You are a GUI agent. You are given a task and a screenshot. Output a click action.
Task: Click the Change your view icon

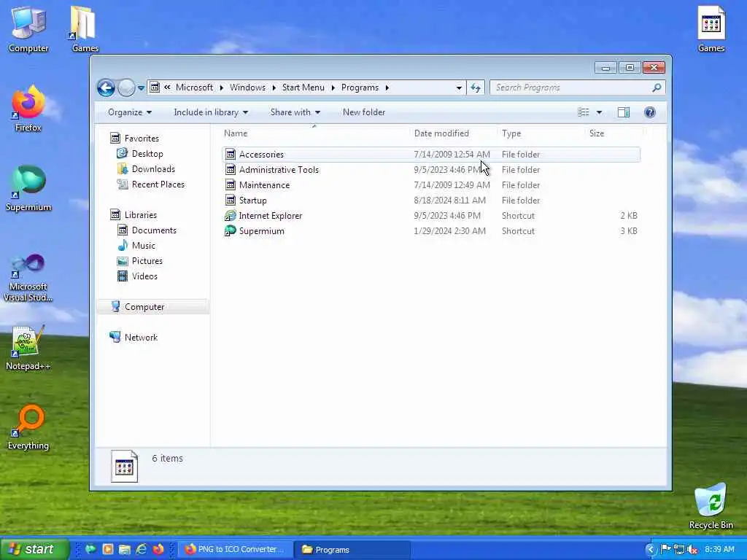point(584,112)
